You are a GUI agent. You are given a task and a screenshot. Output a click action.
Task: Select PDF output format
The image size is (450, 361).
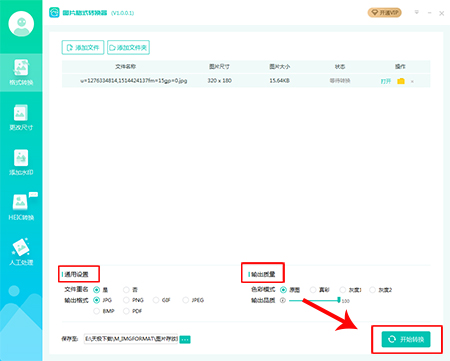(126, 311)
